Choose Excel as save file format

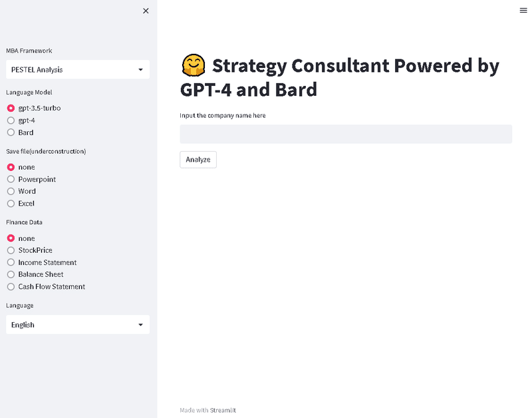21,204
